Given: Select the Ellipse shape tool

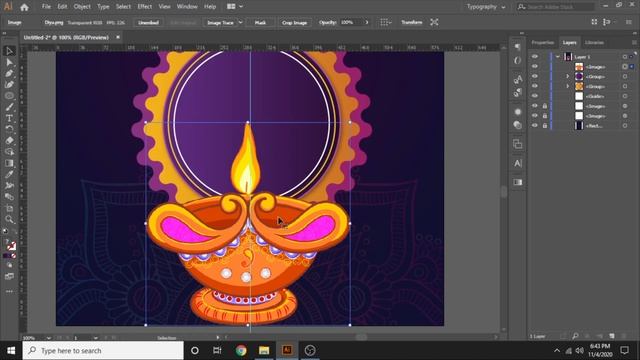Looking at the screenshot, I should [x=9, y=96].
